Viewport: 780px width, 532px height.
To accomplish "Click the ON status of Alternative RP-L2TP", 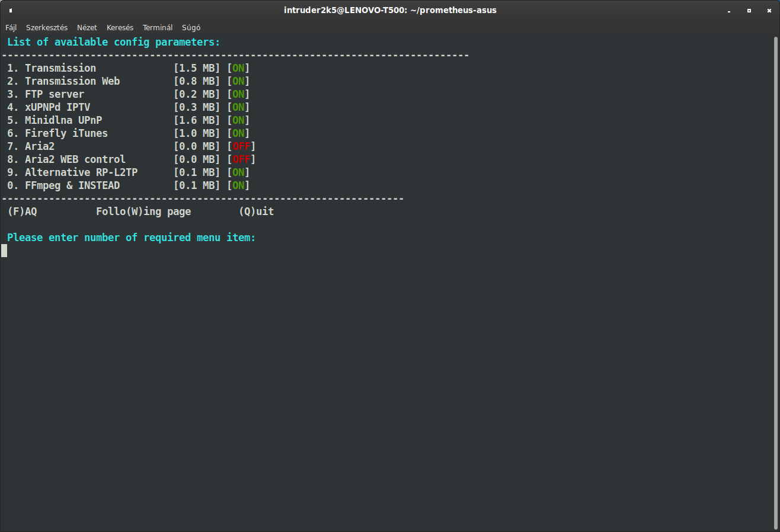I will pyautogui.click(x=238, y=172).
